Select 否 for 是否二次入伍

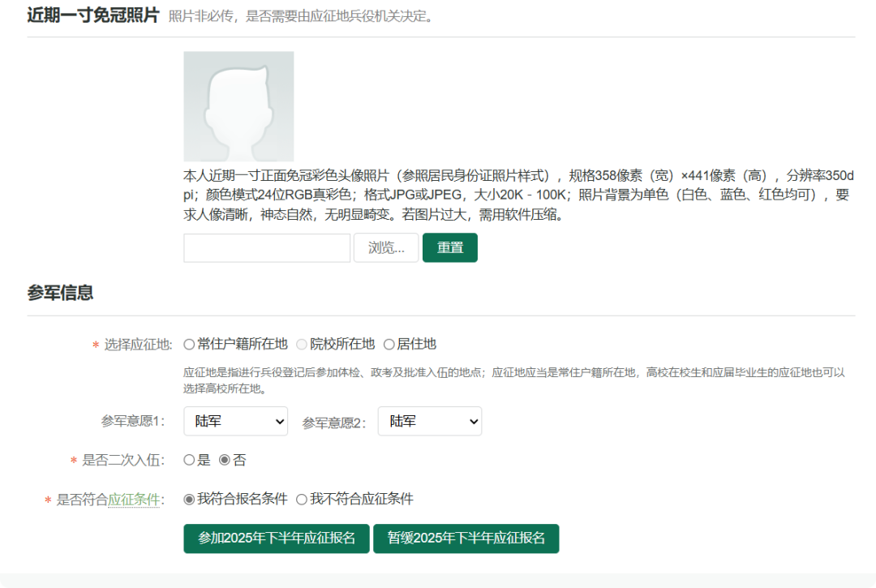(x=225, y=460)
